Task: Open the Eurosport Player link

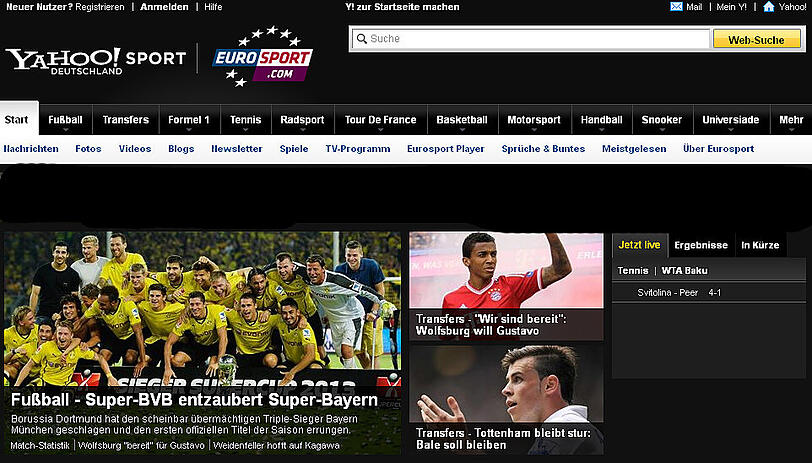Action: pos(446,149)
